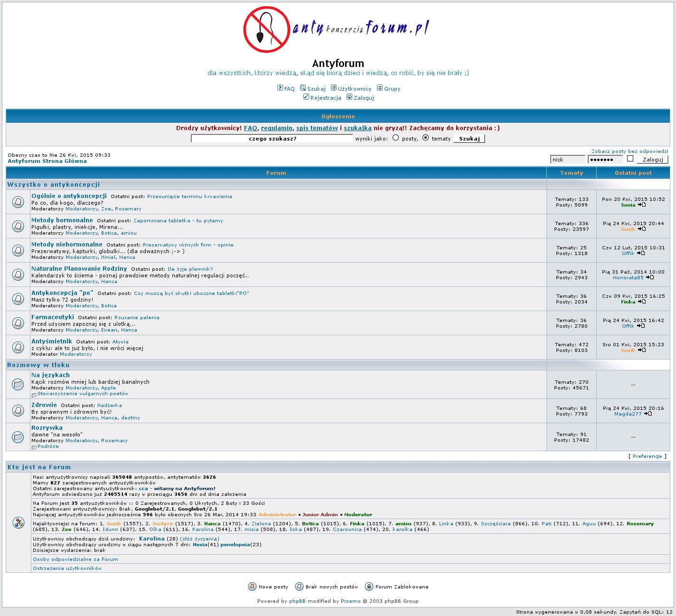676x616 pixels.
Task: Tick the auto-login checkbox beside password
Action: (630, 159)
